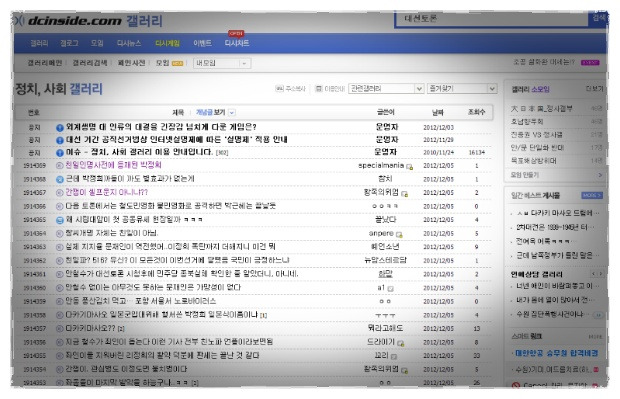Image resolution: width=620 pixels, height=399 pixels.
Task: Click next arrow in 연애상담 갤러리 section
Action: click(x=600, y=274)
